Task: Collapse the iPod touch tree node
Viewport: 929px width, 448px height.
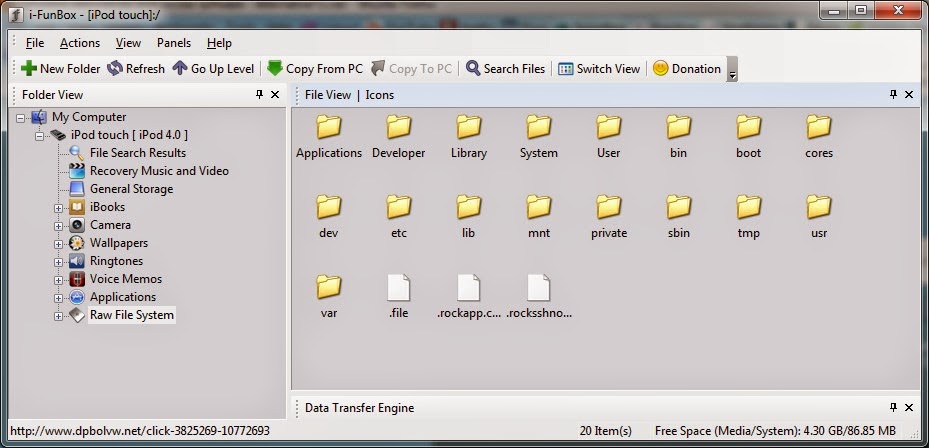Action: point(40,136)
